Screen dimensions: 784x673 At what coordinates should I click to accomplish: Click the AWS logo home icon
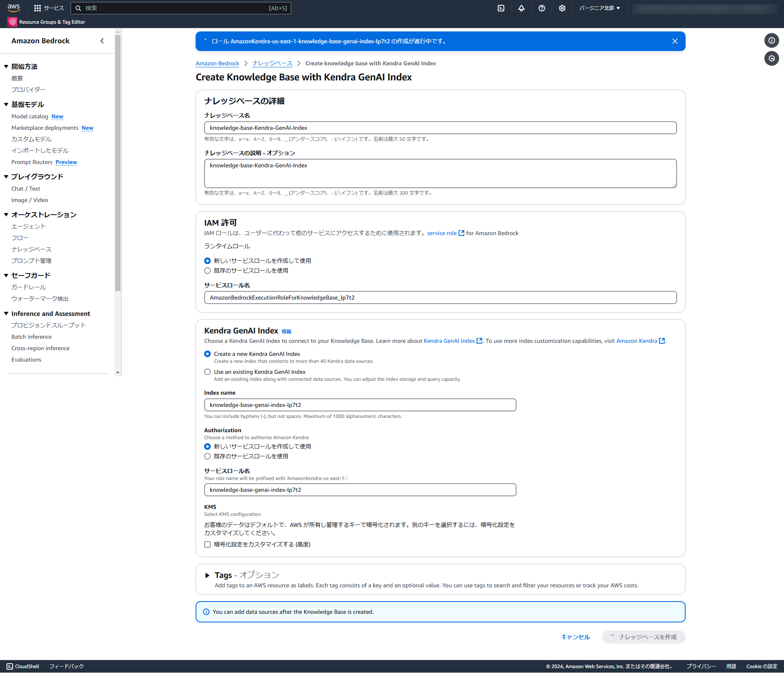[x=13, y=8]
